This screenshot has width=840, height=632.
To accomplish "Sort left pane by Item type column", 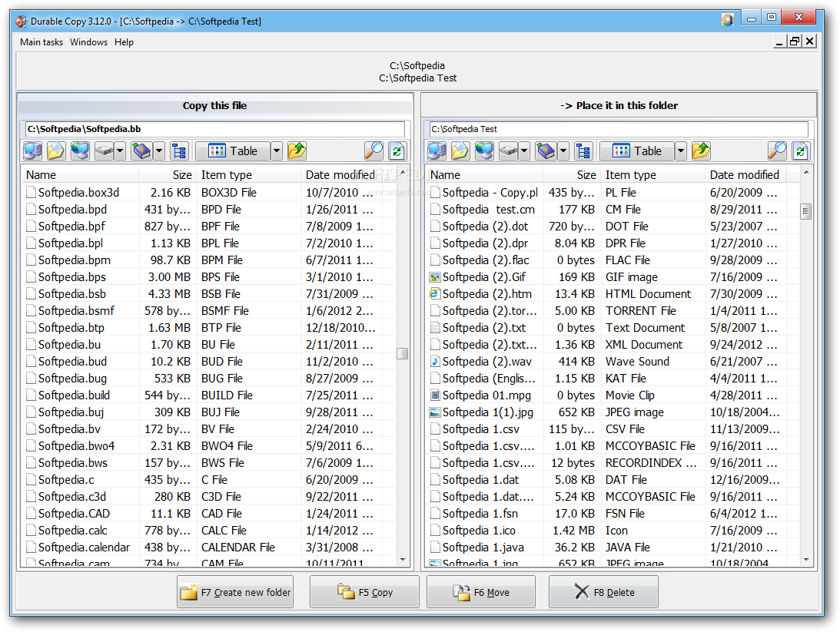I will point(248,175).
